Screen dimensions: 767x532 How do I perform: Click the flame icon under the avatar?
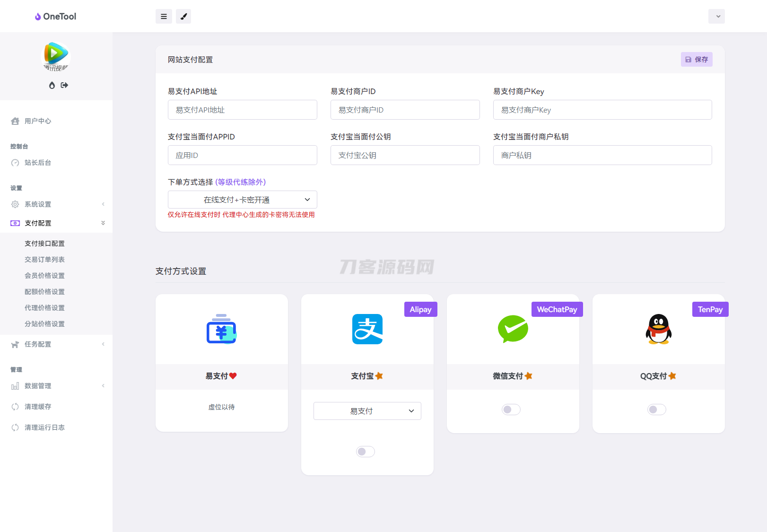(52, 85)
